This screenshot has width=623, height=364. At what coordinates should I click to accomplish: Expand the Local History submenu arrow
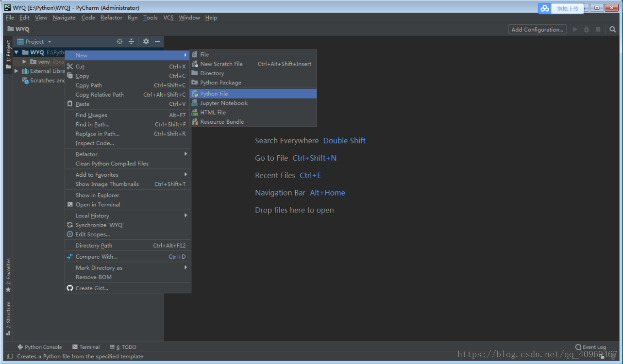[x=185, y=215]
